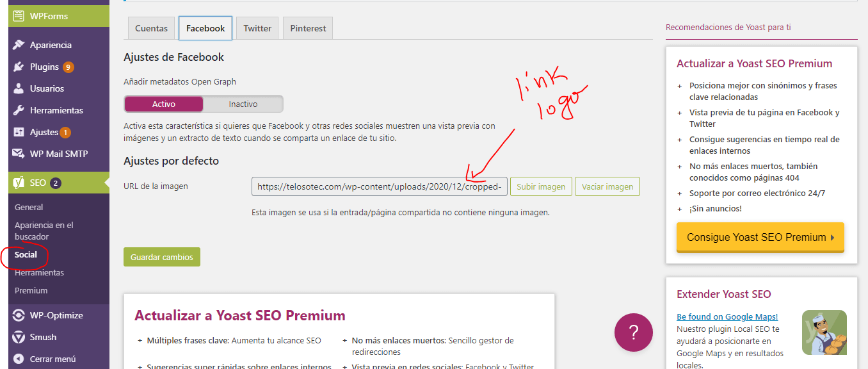Click the SEO notification badge 2
The width and height of the screenshot is (868, 369).
[x=56, y=183]
